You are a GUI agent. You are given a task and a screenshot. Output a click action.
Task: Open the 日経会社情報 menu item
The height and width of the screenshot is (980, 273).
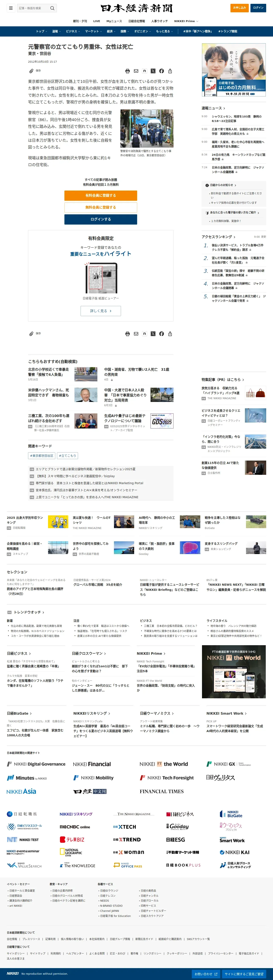point(137,21)
